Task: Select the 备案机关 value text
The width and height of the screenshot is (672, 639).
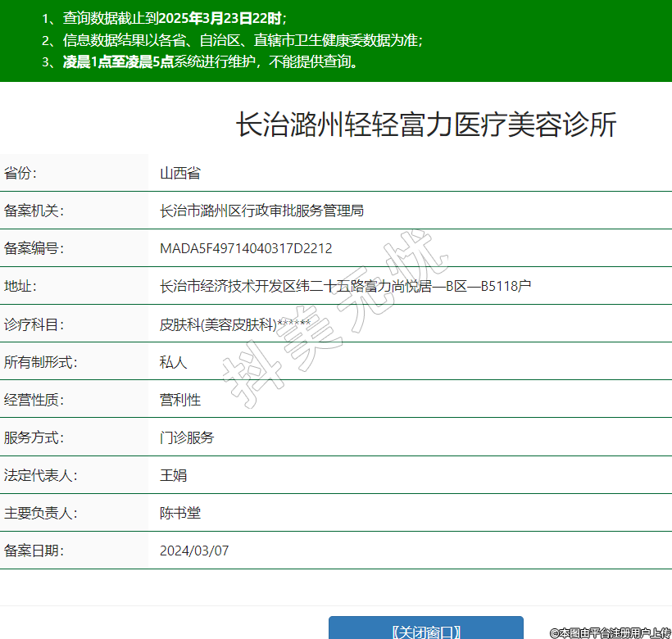Action: (x=261, y=211)
